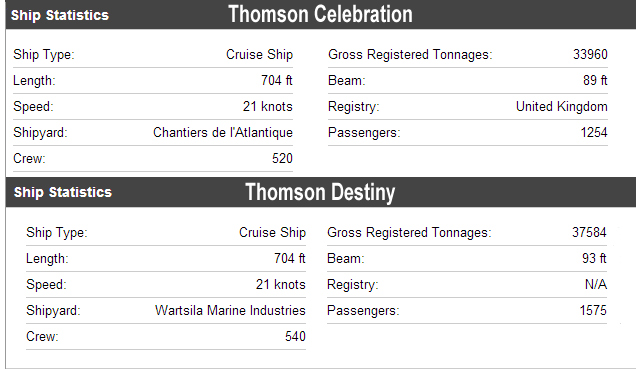Click Celebration's Gross Registered Tonnages label
636x369 pixels.
point(410,55)
